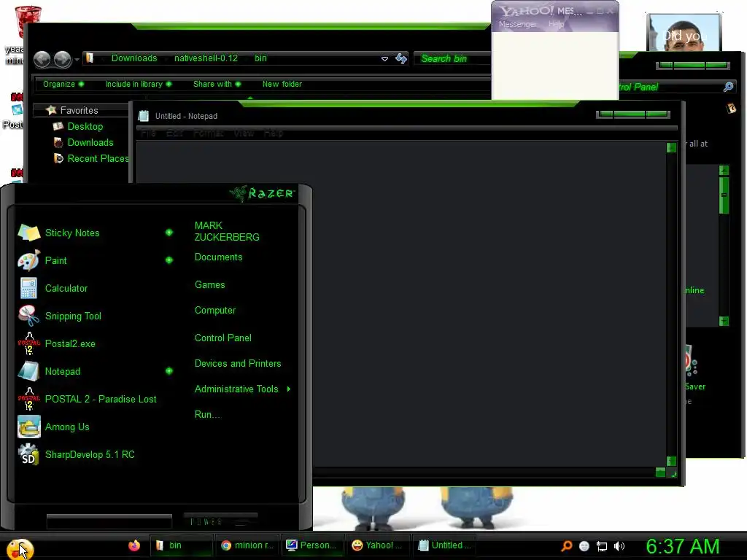747x560 pixels.
Task: Launch SharpDevelop 5.1 RC
Action: coord(90,454)
